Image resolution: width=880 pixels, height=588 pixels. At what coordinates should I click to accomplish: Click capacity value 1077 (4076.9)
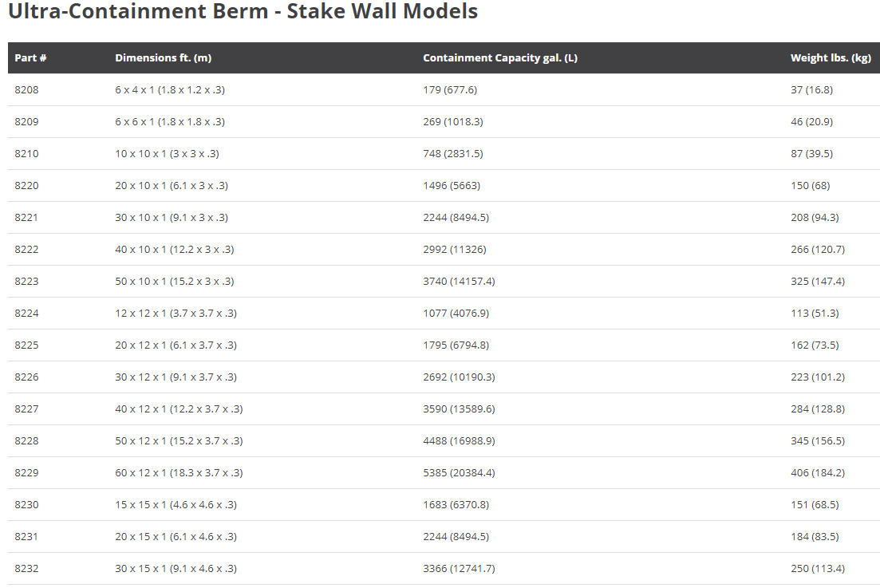(x=456, y=314)
